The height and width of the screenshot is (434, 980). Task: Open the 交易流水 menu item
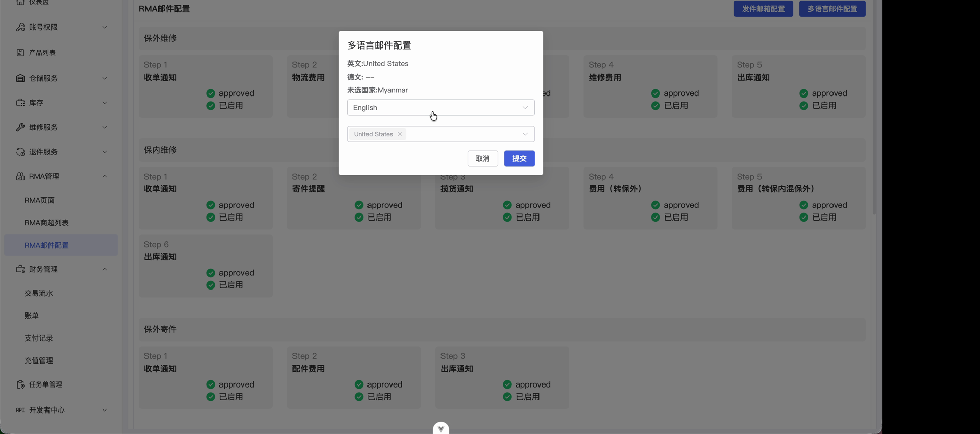61,293
